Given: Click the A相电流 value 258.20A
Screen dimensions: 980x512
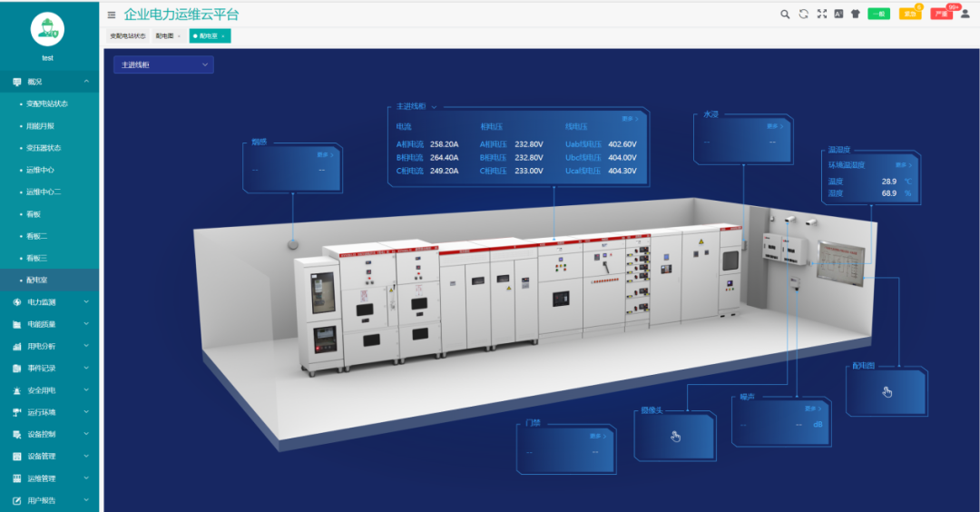Looking at the screenshot, I should pos(445,144).
